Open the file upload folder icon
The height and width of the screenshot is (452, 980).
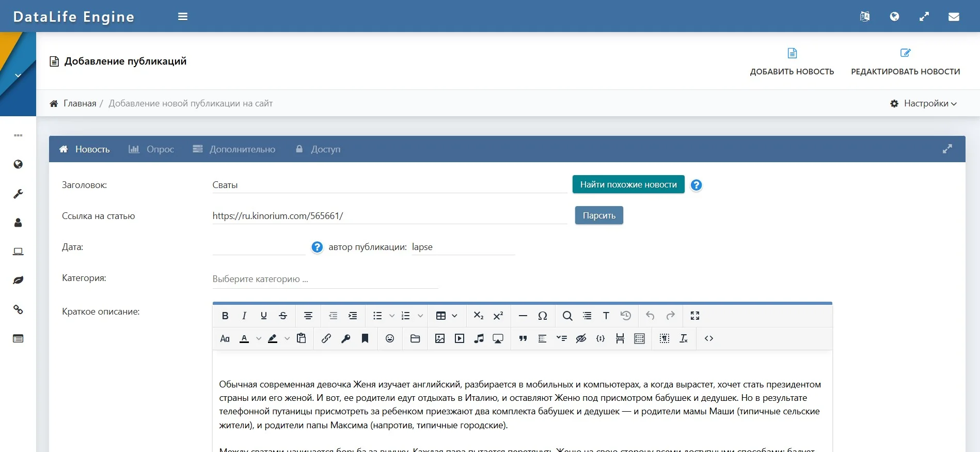pos(415,338)
